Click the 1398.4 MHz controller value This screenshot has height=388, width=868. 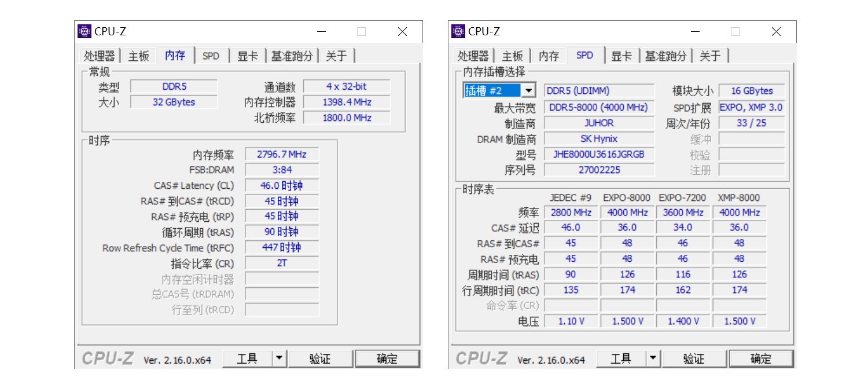coord(347,103)
